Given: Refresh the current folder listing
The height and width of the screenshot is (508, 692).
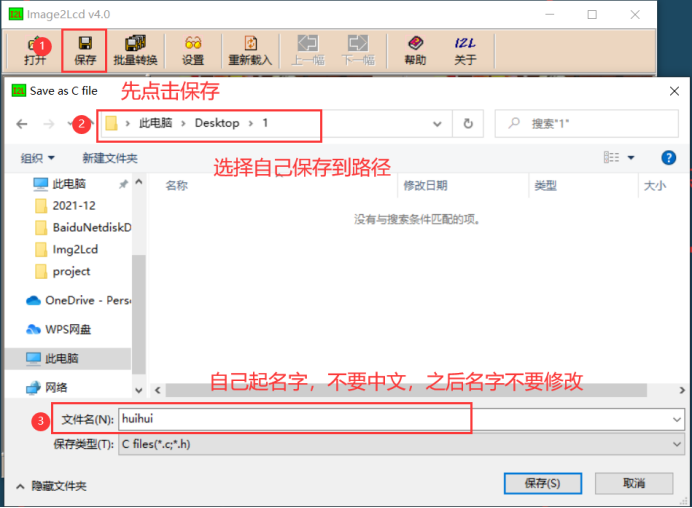Looking at the screenshot, I should click(468, 124).
